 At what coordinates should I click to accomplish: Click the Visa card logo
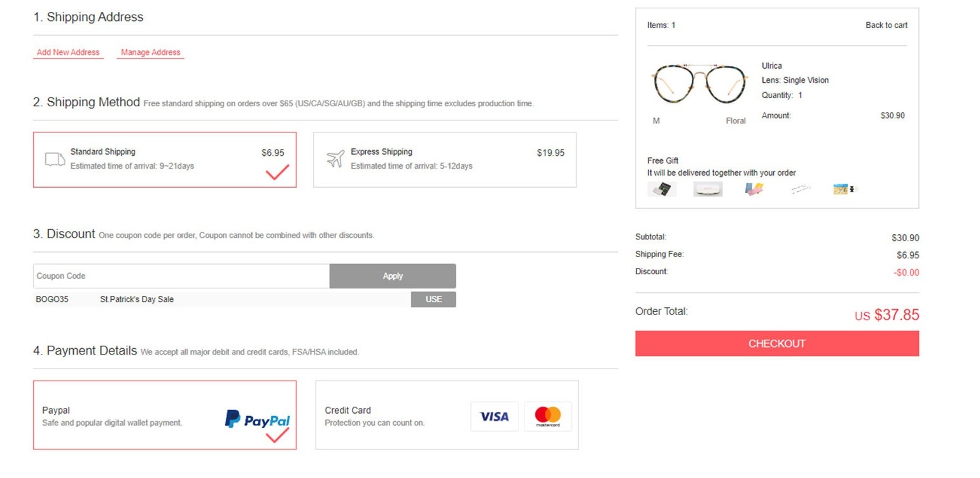coord(494,417)
